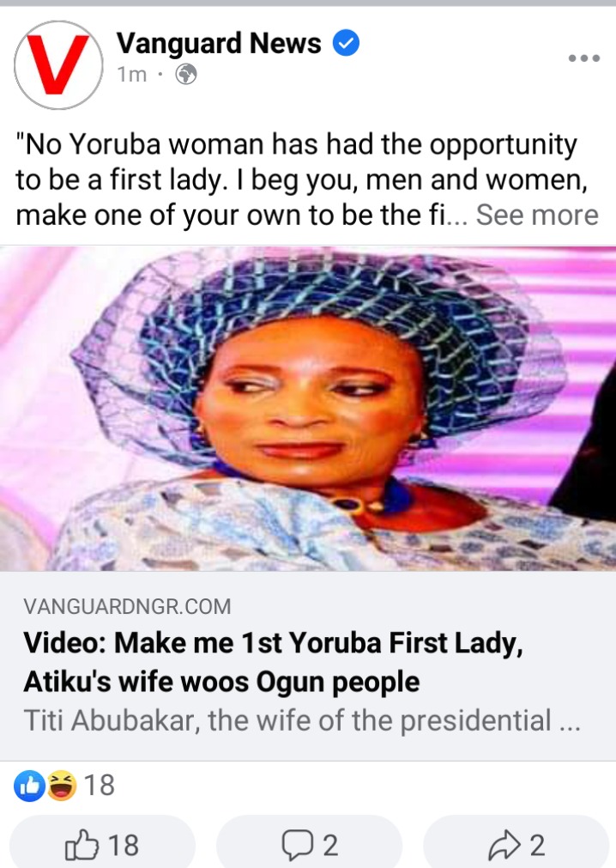The image size is (616, 868).
Task: Tap the share arrow icon
Action: tap(504, 846)
